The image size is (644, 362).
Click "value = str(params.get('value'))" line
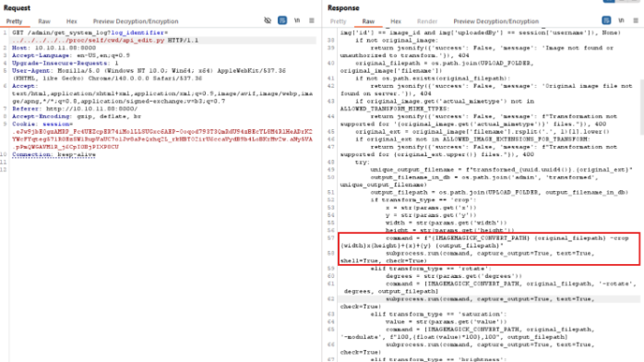click(x=446, y=321)
